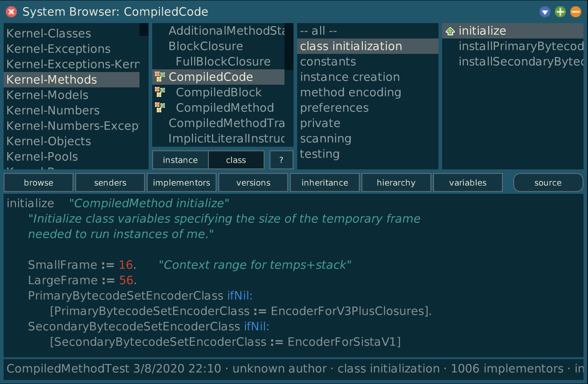Click the green expand window icon
This screenshot has width=588, height=384.
point(560,12)
